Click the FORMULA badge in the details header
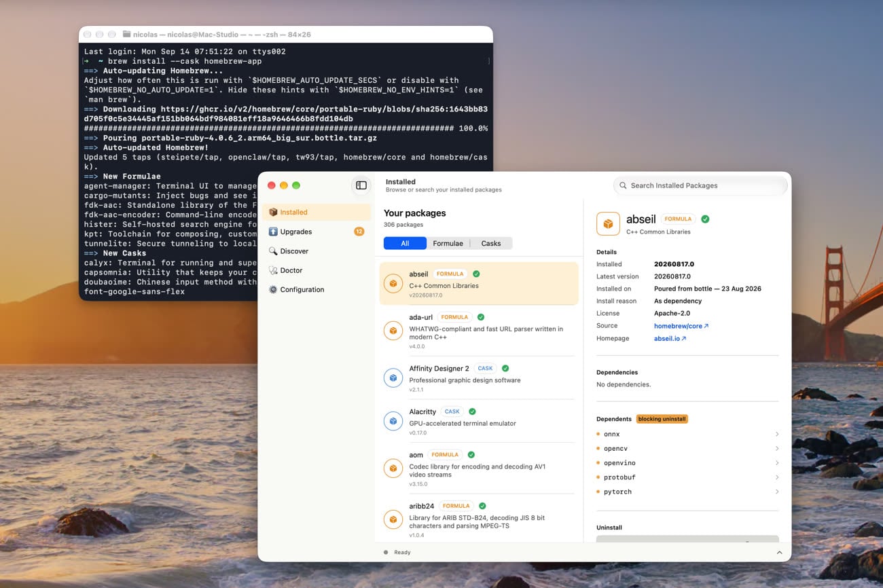The height and width of the screenshot is (588, 883). pos(678,219)
